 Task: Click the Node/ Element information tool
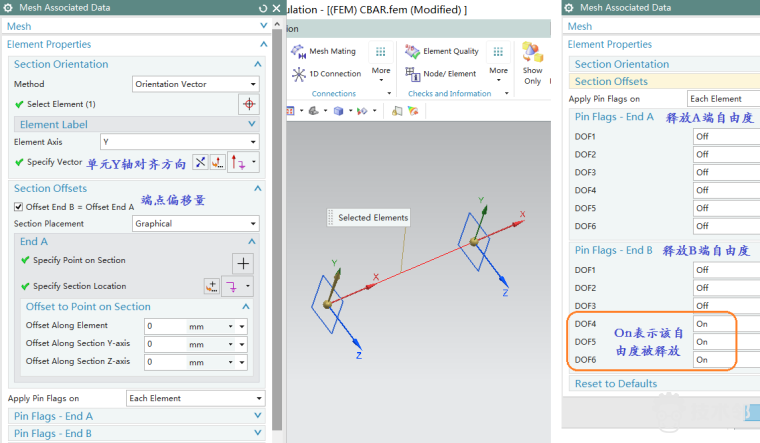440,74
